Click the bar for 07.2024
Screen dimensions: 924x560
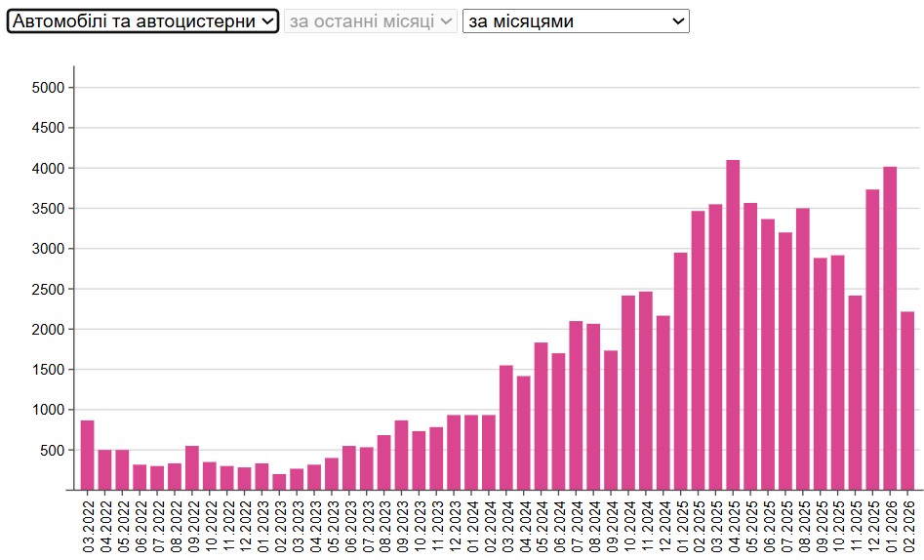(x=576, y=406)
